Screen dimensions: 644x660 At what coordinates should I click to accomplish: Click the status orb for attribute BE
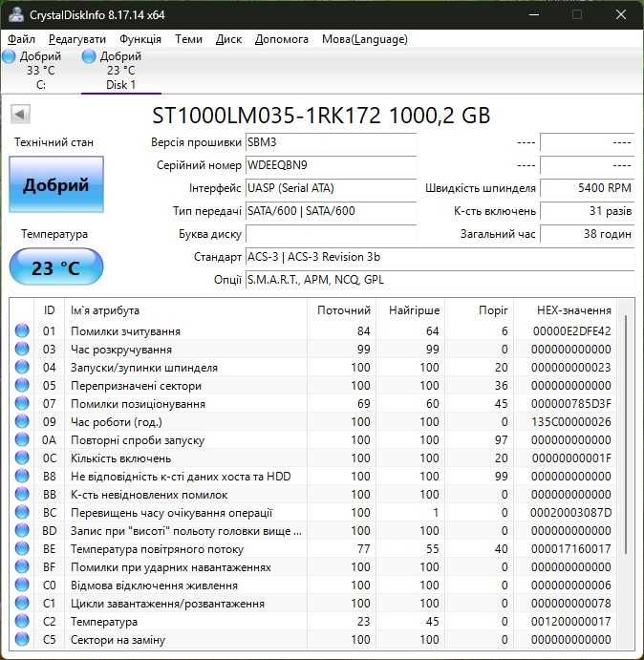[22, 548]
